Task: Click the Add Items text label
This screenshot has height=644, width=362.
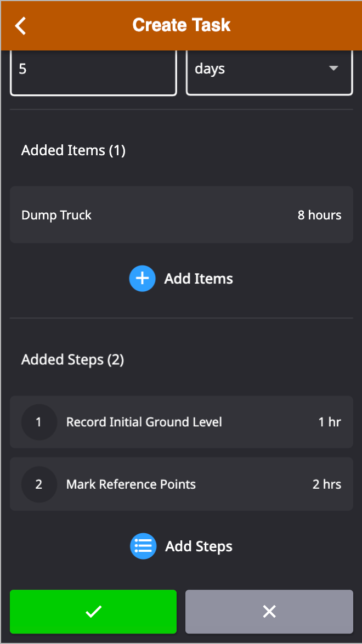Action: 199,279
